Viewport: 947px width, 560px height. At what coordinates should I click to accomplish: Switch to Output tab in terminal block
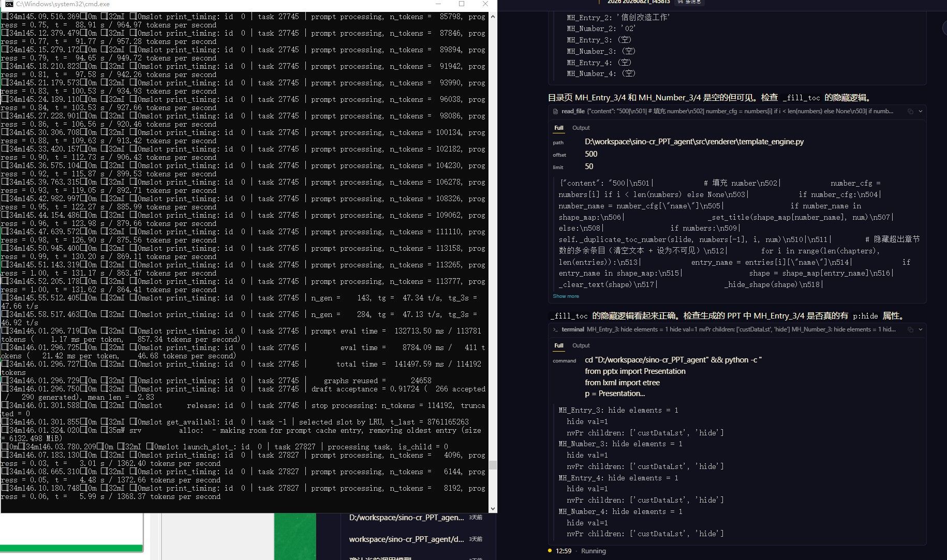(581, 345)
